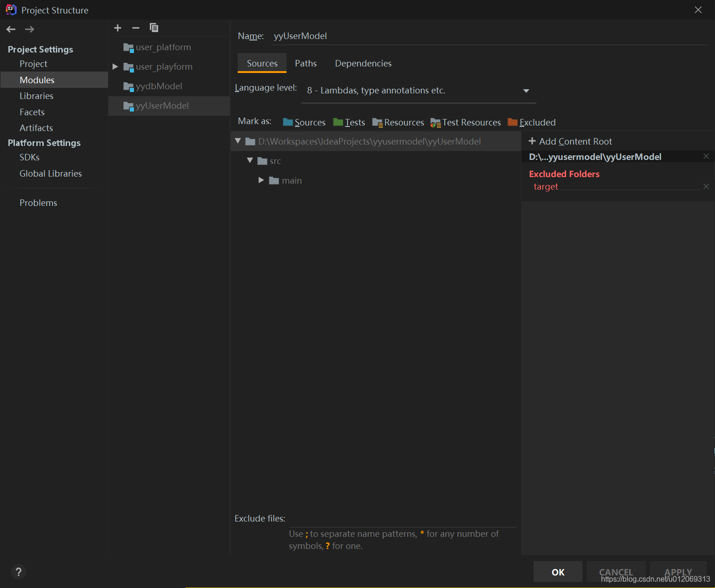Click the user_platform module folder icon
Screen dimensions: 715x588
(128, 47)
